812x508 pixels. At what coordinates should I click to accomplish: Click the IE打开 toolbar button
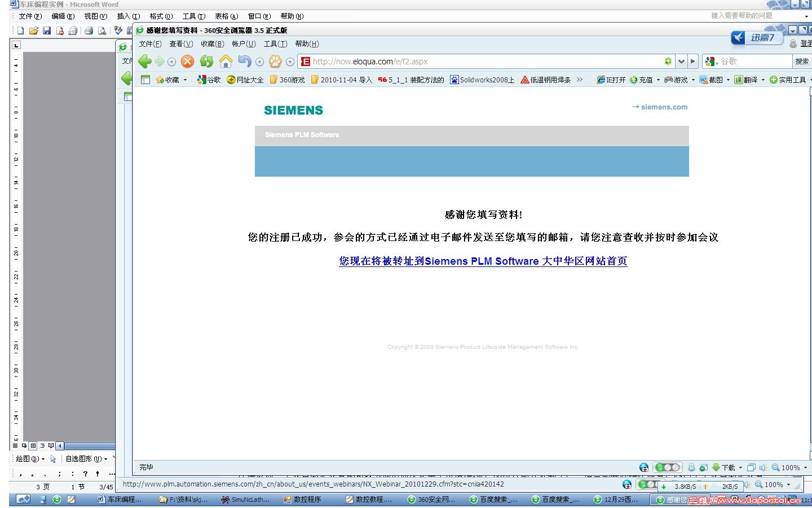[x=611, y=80]
